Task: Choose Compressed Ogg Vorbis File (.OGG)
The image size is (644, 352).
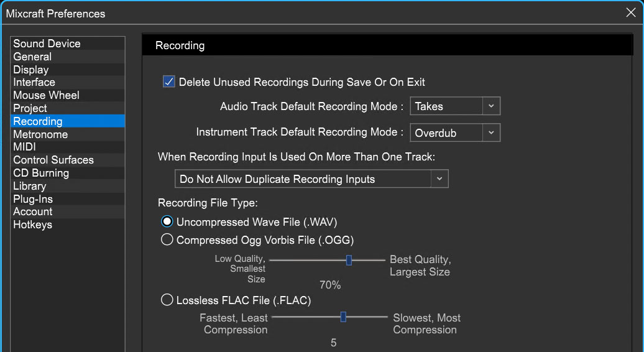Action: pos(167,239)
